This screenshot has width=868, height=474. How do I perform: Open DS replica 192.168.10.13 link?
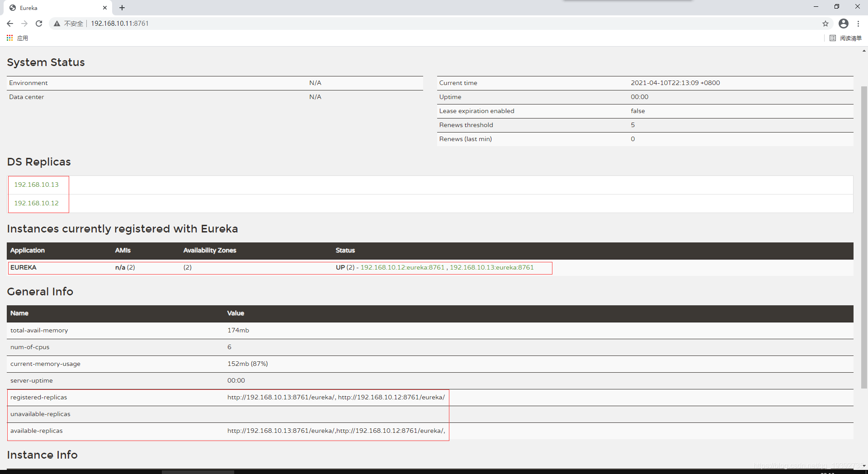[x=36, y=185]
